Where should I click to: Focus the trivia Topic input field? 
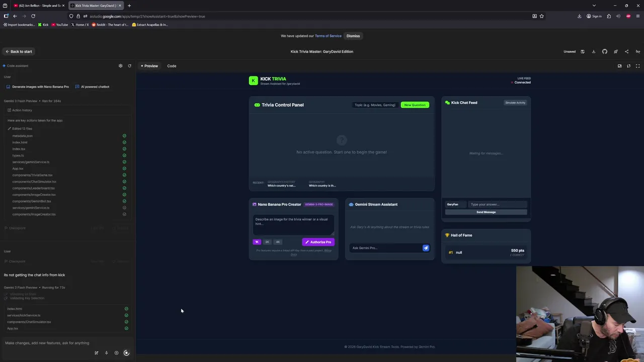tap(375, 105)
